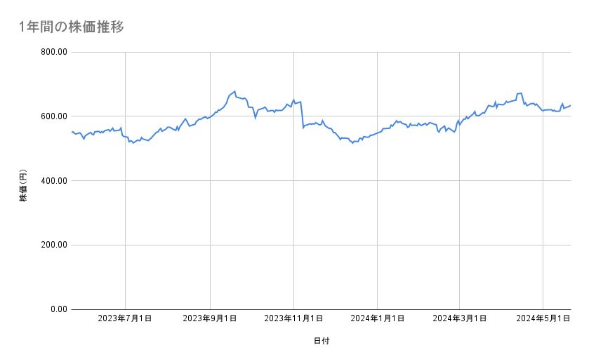Select the horizontal axis title 日付
Viewport: 589px width, 364px height.
tap(321, 341)
